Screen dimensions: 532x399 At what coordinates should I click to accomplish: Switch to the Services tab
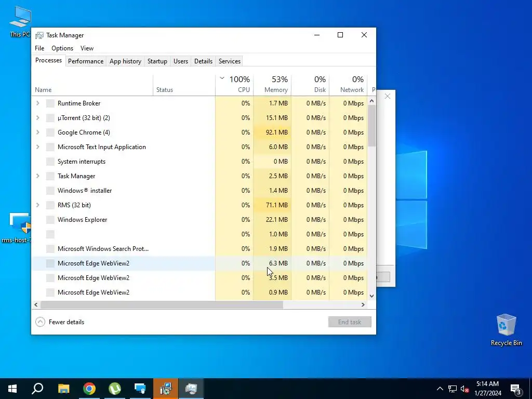tap(229, 61)
